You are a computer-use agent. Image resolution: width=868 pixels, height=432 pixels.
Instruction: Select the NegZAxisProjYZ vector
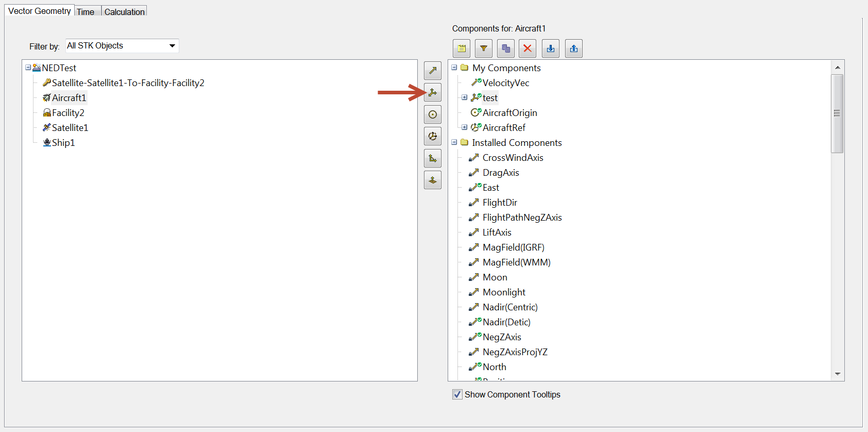pyautogui.click(x=515, y=352)
